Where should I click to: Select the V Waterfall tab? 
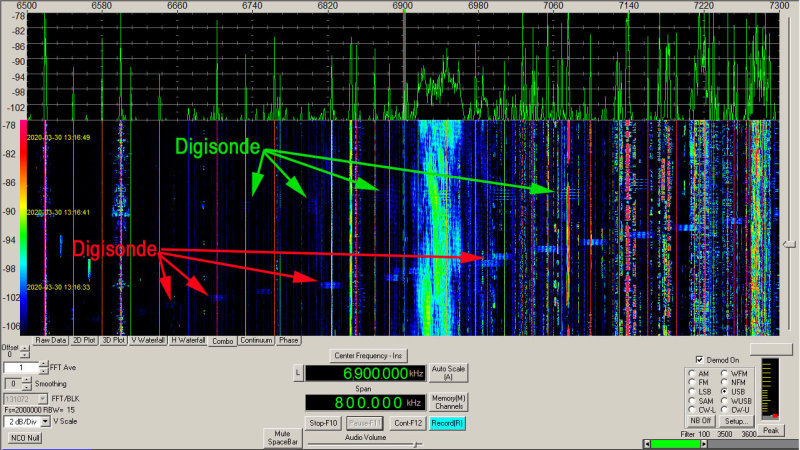coord(148,340)
